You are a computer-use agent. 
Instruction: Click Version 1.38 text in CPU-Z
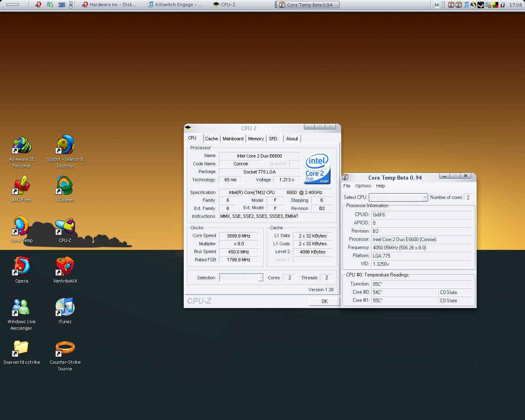[x=321, y=290]
